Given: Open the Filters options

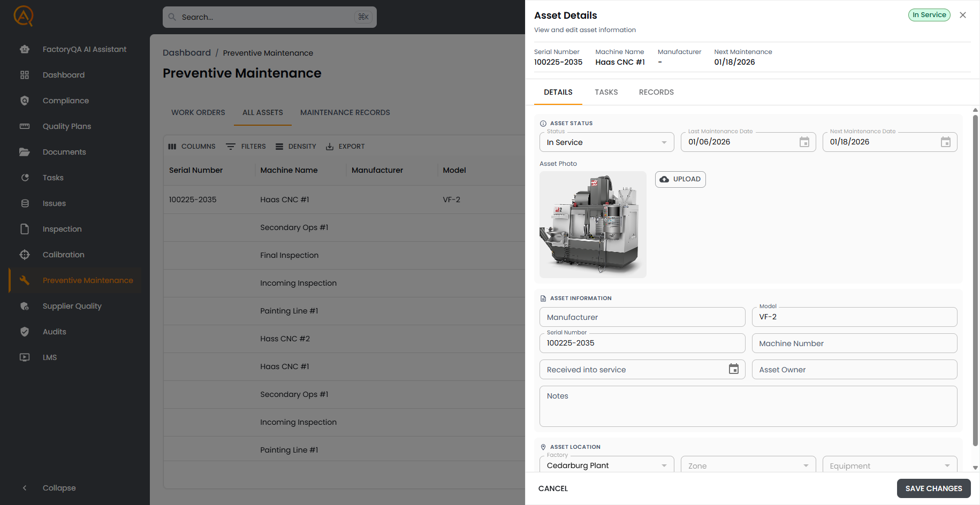Looking at the screenshot, I should click(x=246, y=146).
